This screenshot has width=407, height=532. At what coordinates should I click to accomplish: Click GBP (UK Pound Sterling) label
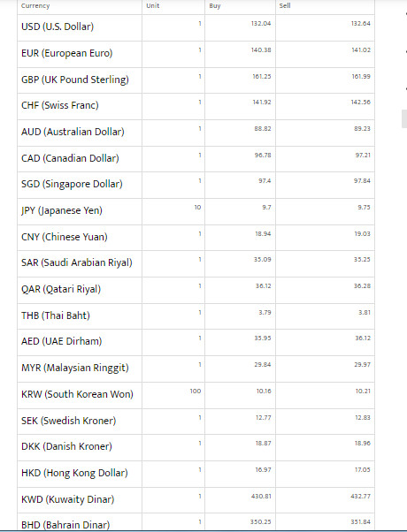pos(75,80)
